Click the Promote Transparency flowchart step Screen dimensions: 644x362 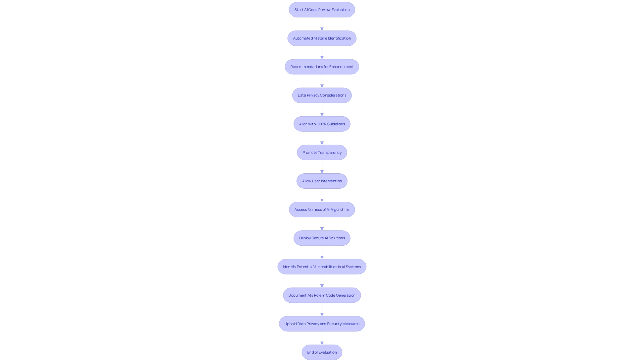[322, 152]
